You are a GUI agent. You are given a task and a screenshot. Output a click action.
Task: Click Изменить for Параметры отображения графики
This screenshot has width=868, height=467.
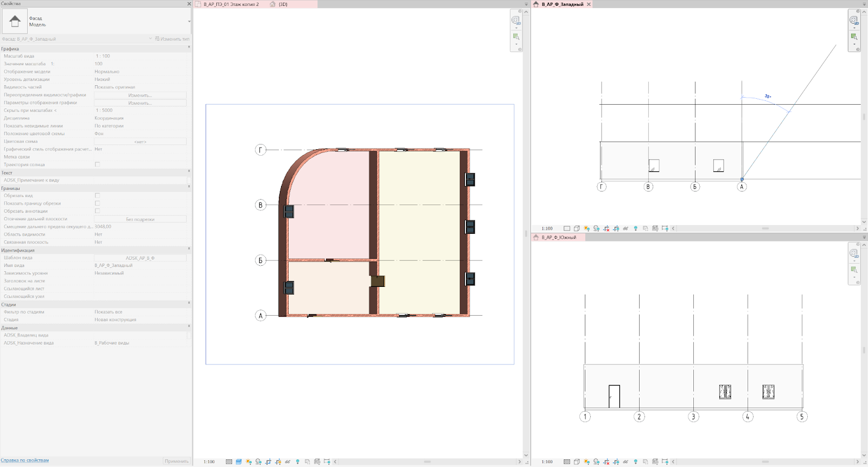coord(140,103)
